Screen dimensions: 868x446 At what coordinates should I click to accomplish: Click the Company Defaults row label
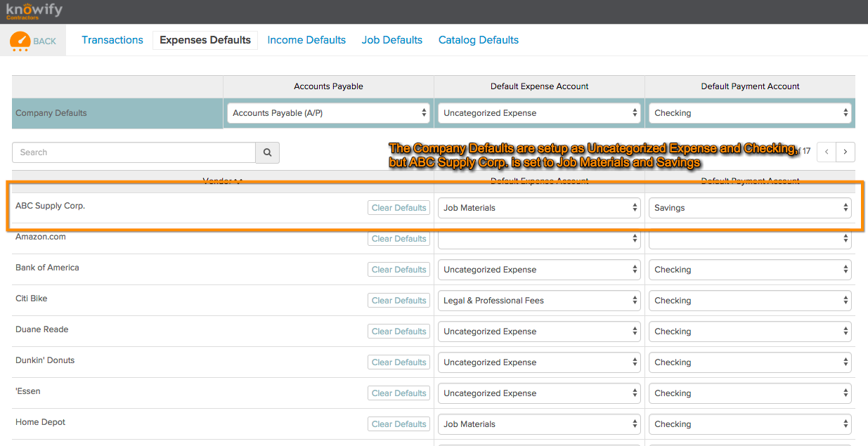coord(51,113)
